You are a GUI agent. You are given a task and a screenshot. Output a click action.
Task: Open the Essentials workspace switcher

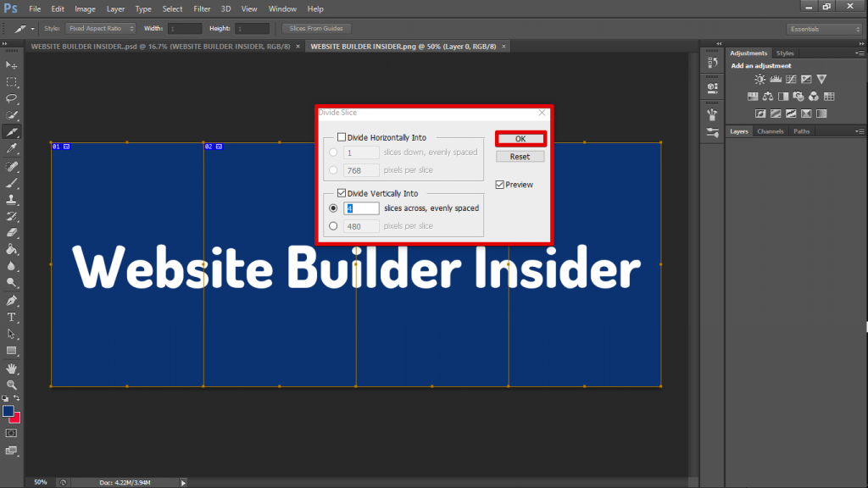tap(823, 28)
